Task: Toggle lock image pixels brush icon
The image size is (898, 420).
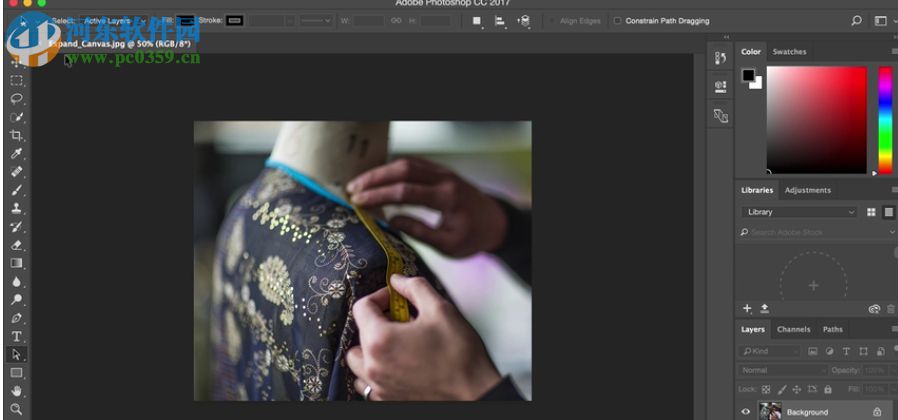Action: pos(782,389)
